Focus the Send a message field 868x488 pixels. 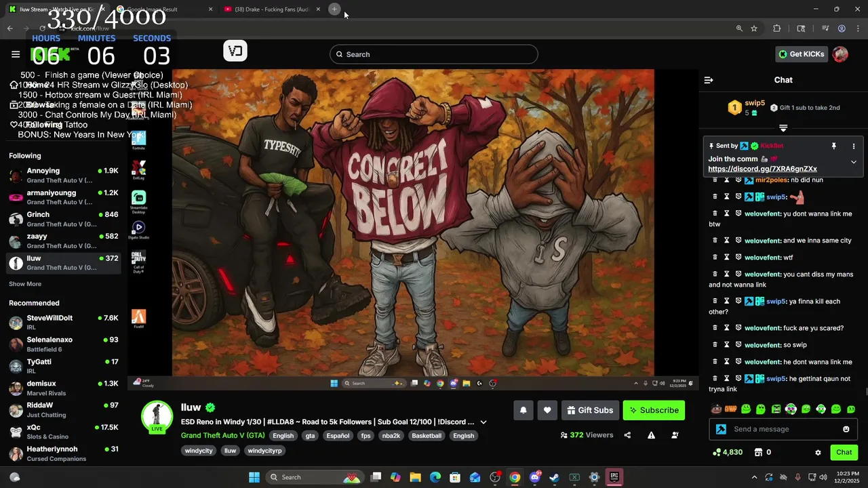pyautogui.click(x=783, y=429)
